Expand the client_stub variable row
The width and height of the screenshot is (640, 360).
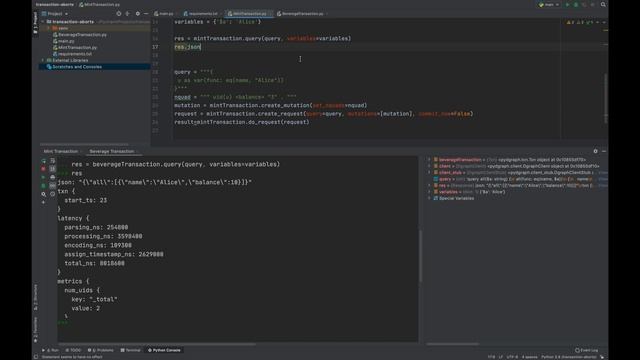pos(429,173)
